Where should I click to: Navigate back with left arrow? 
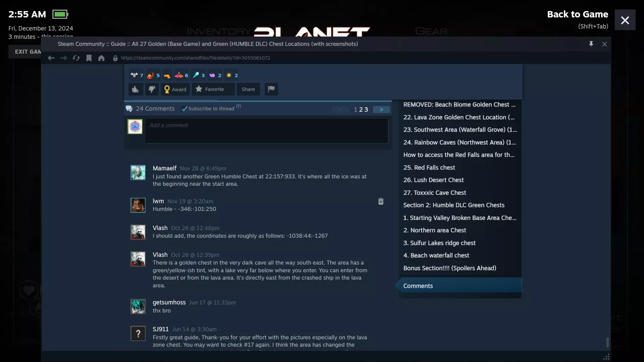(51, 58)
